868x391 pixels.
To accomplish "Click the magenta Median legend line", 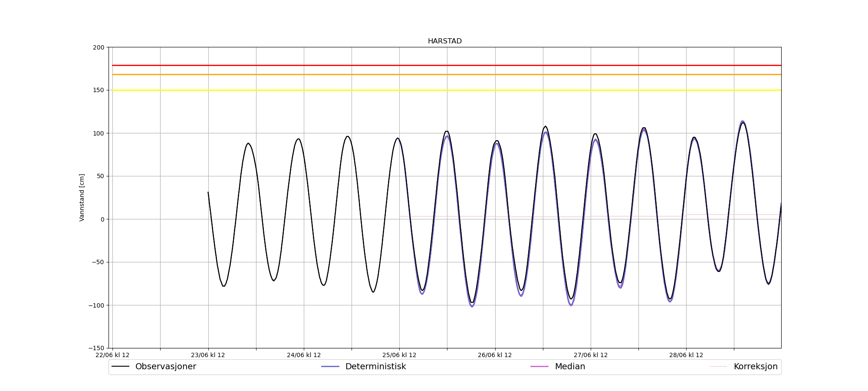I will [x=539, y=367].
